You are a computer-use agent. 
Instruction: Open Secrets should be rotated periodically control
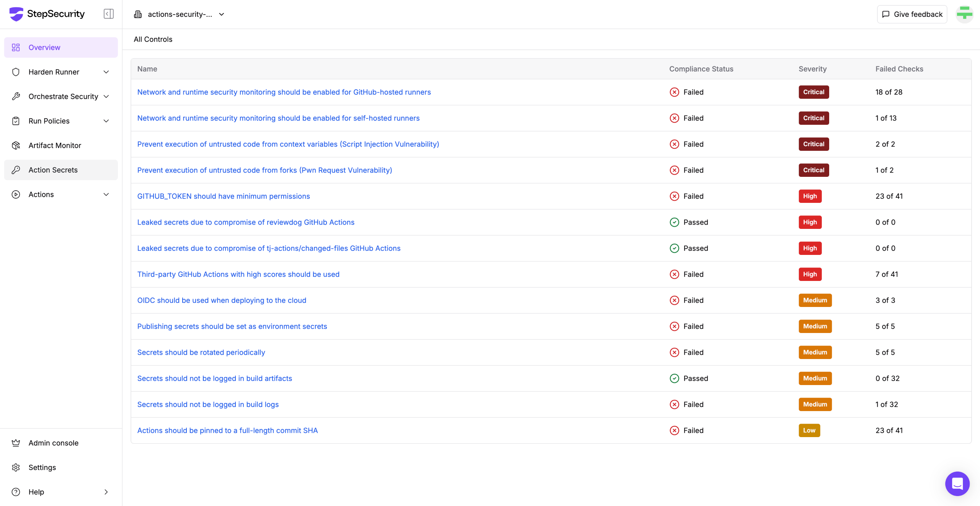[201, 353]
